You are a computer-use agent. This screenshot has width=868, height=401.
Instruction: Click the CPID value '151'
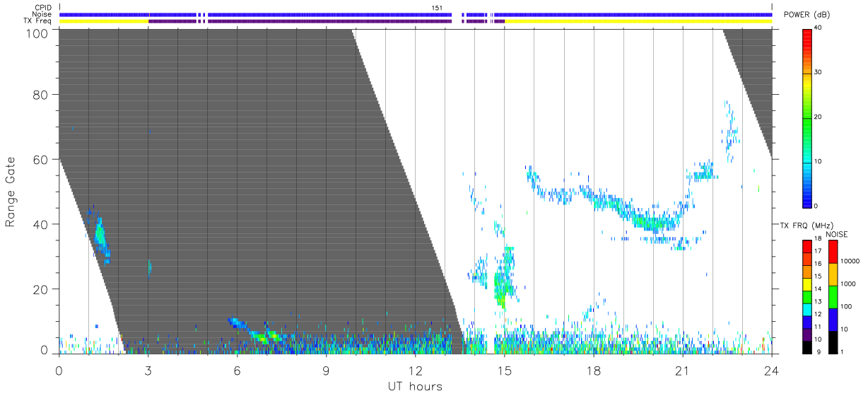coord(437,8)
